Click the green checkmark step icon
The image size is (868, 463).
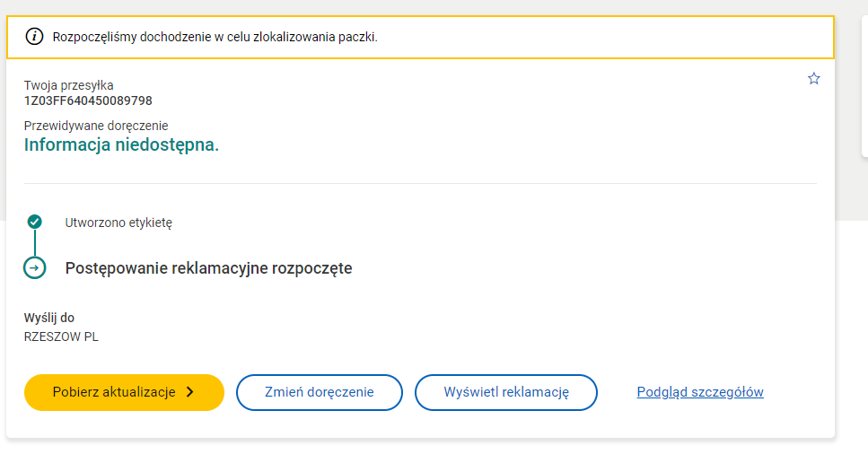34,222
